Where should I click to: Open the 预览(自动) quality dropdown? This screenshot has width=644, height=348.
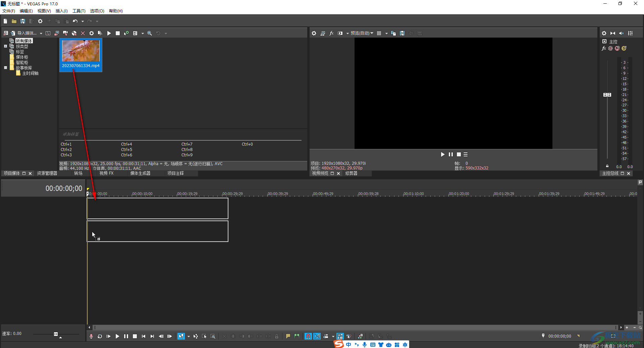click(x=362, y=33)
